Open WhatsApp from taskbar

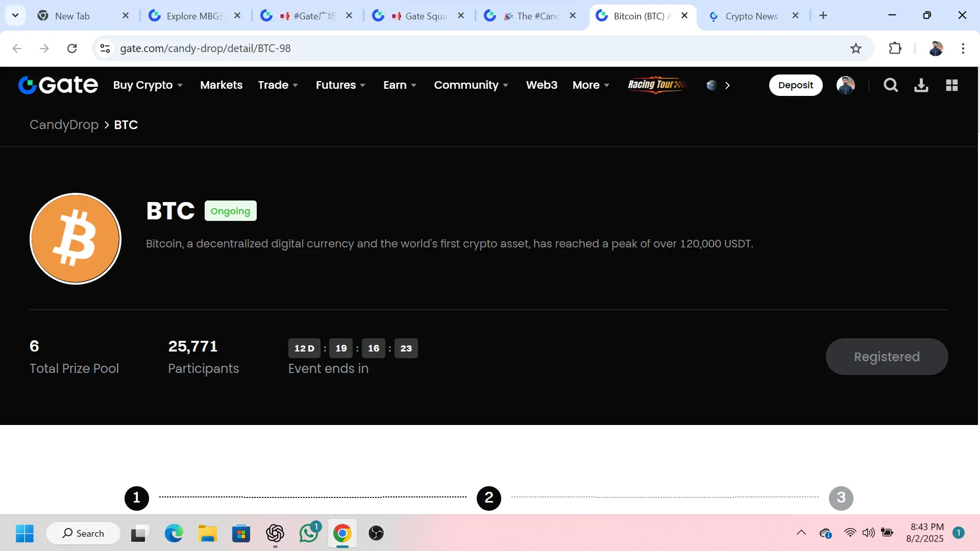(x=309, y=534)
